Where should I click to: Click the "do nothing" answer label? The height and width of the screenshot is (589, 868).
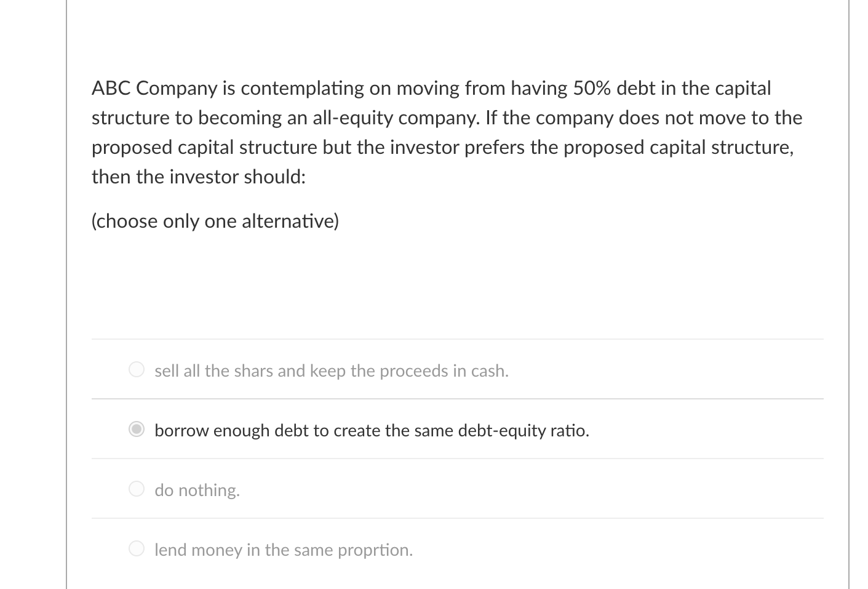[x=197, y=490]
